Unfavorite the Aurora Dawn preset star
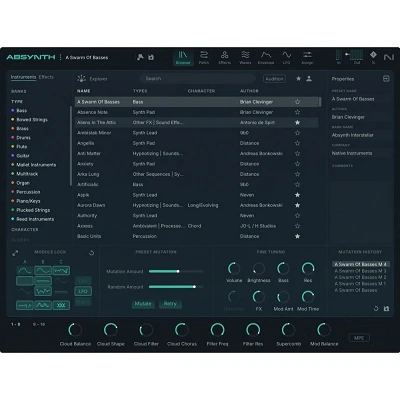 point(297,205)
